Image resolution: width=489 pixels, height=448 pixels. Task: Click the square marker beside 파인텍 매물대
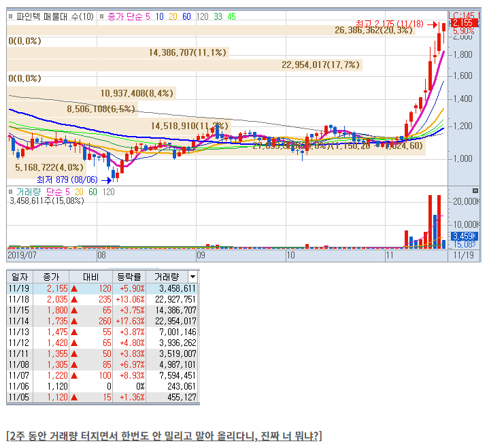[11, 16]
